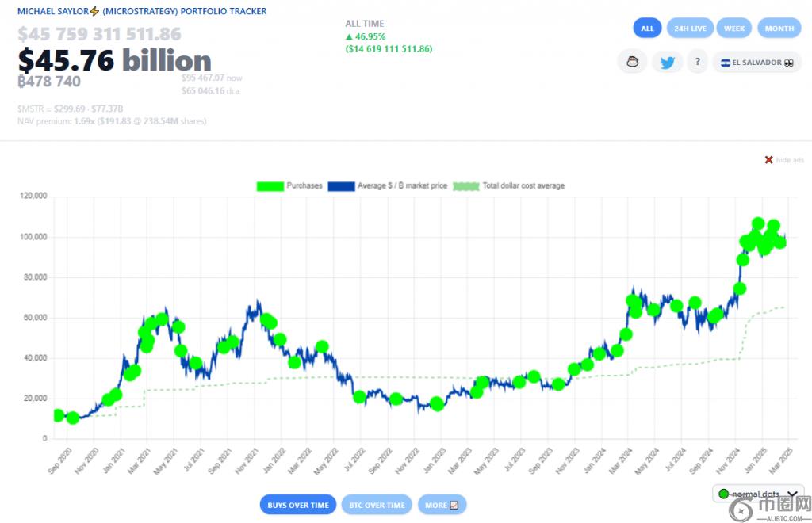Toggle the Purchases legend series
Viewport: 812px width, 523px height.
(x=289, y=186)
